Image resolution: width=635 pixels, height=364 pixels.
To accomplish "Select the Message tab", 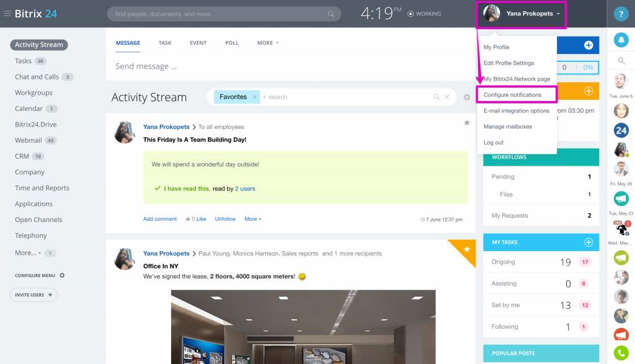I will 128,43.
